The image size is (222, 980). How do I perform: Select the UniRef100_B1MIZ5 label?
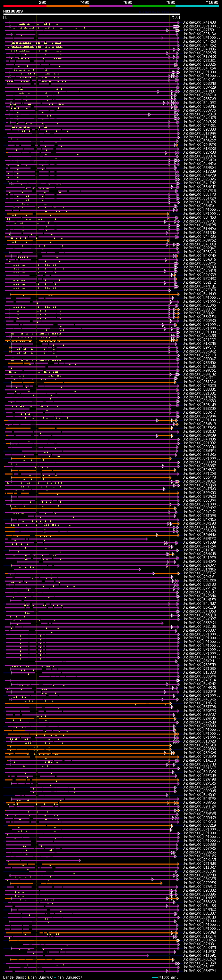coord(199,397)
